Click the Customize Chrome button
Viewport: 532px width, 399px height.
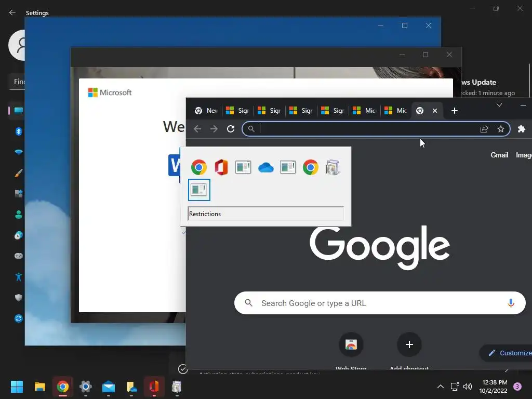point(506,353)
